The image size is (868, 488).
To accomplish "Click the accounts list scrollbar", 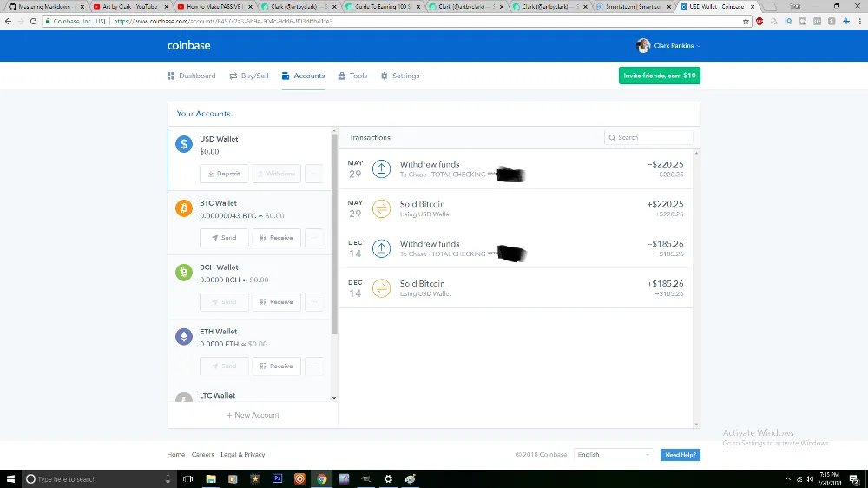I will [x=334, y=234].
